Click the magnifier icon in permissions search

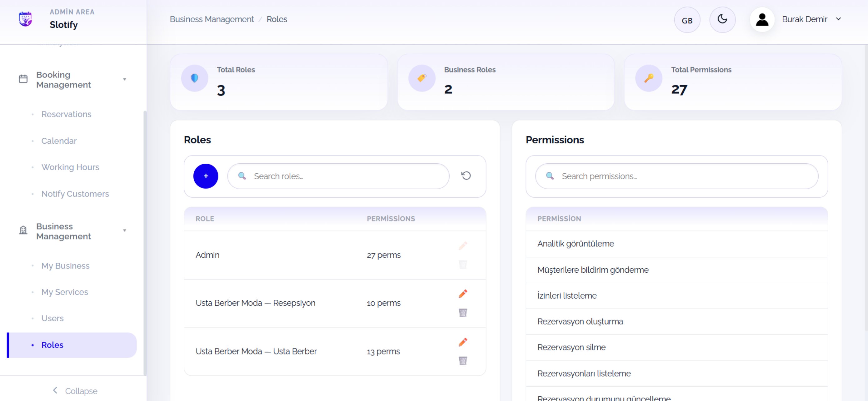pyautogui.click(x=550, y=176)
